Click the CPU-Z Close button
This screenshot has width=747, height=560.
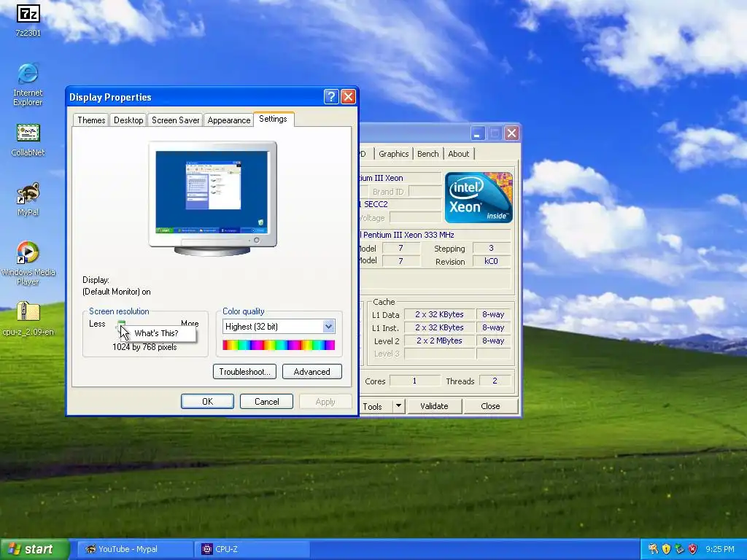pos(490,406)
